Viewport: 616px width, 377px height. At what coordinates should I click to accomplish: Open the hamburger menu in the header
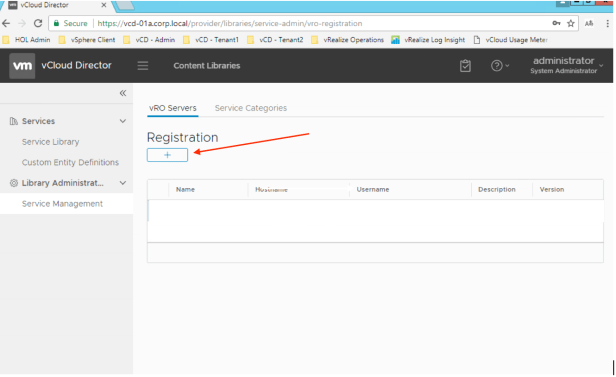click(x=143, y=66)
